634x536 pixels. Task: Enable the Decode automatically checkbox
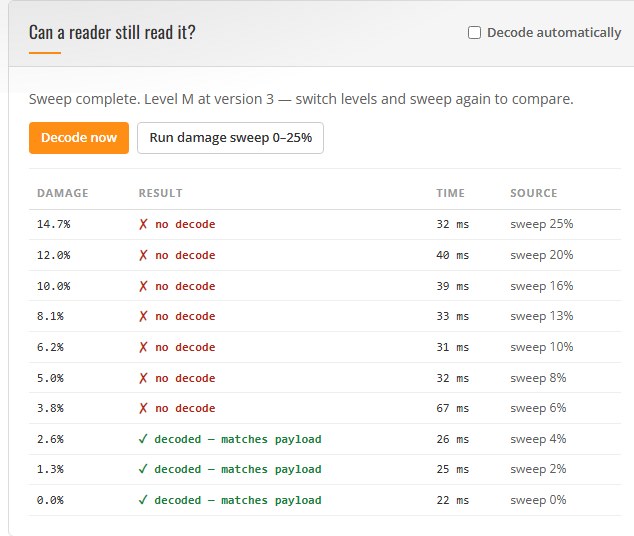(474, 32)
